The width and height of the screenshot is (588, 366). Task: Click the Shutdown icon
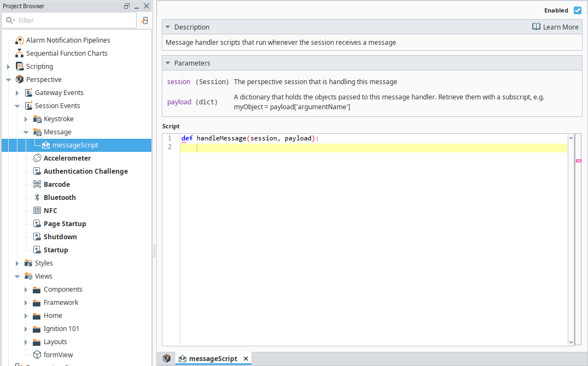tap(37, 237)
